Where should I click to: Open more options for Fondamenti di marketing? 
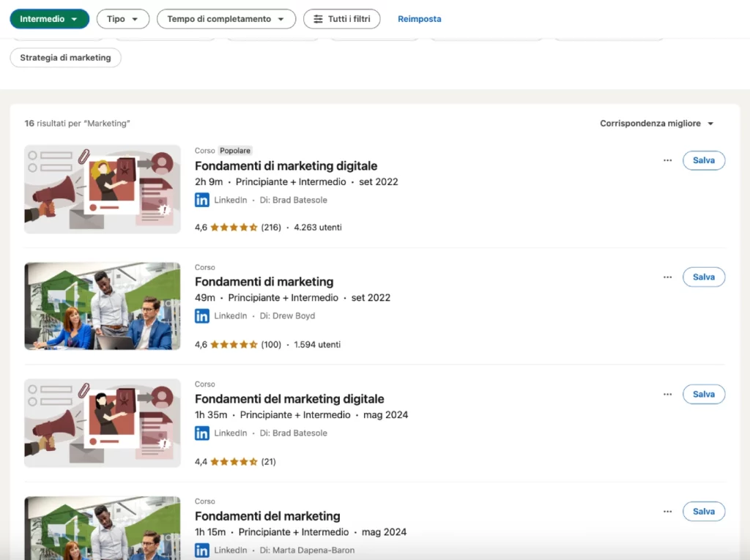[667, 277]
